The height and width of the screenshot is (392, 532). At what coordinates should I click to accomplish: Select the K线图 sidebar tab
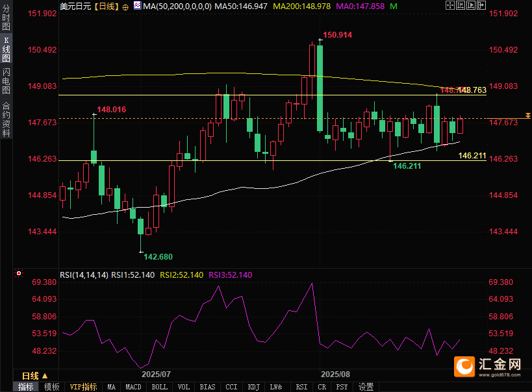pyautogui.click(x=6, y=50)
